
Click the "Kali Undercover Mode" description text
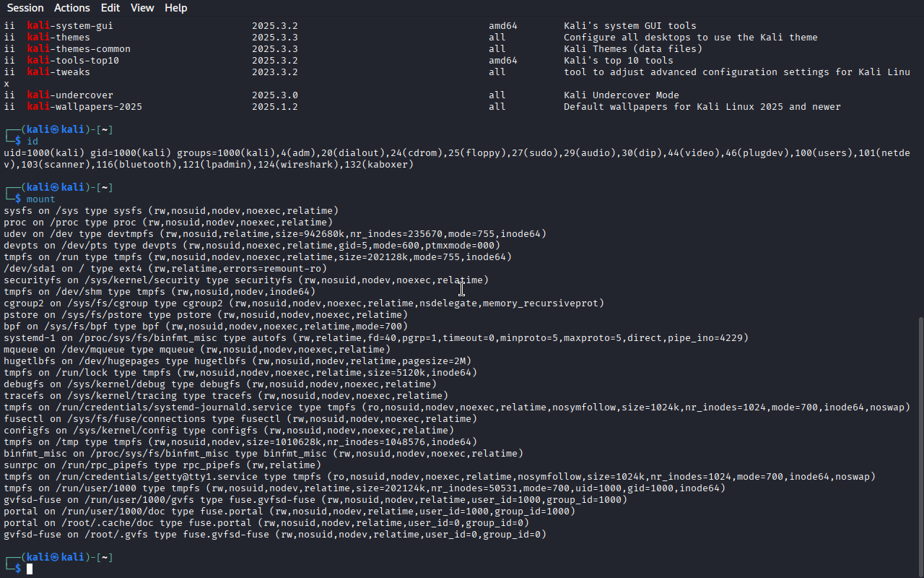click(621, 95)
